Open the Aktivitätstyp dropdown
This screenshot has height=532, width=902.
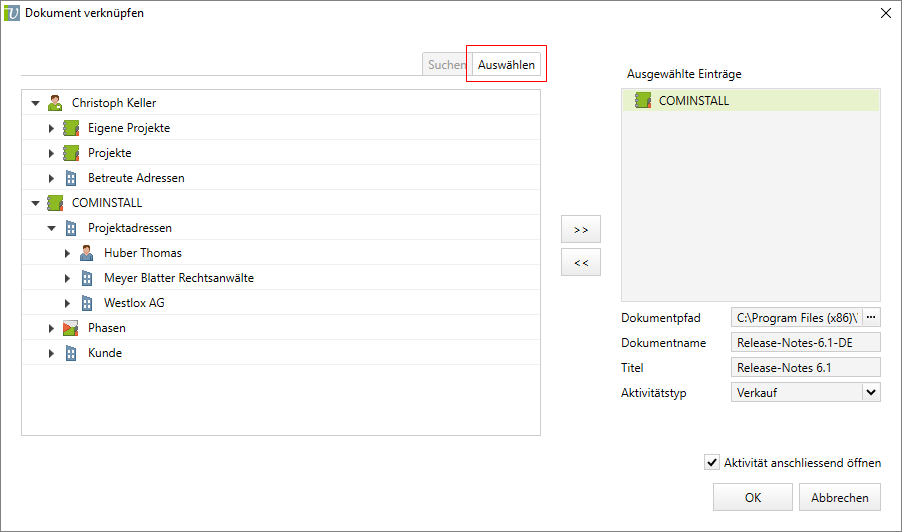coord(870,393)
